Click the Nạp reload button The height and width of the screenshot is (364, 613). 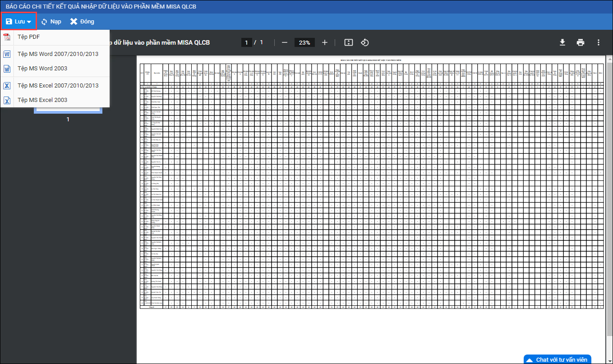51,22
